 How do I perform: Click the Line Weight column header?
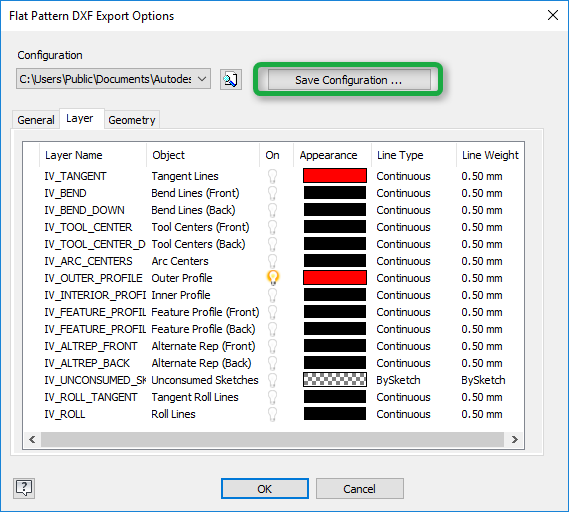[x=490, y=155]
